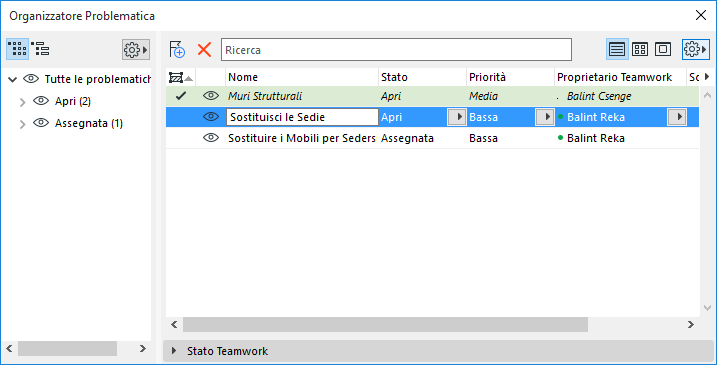Select the Muri Strutturali issue name
The image size is (717, 365).
pos(265,96)
